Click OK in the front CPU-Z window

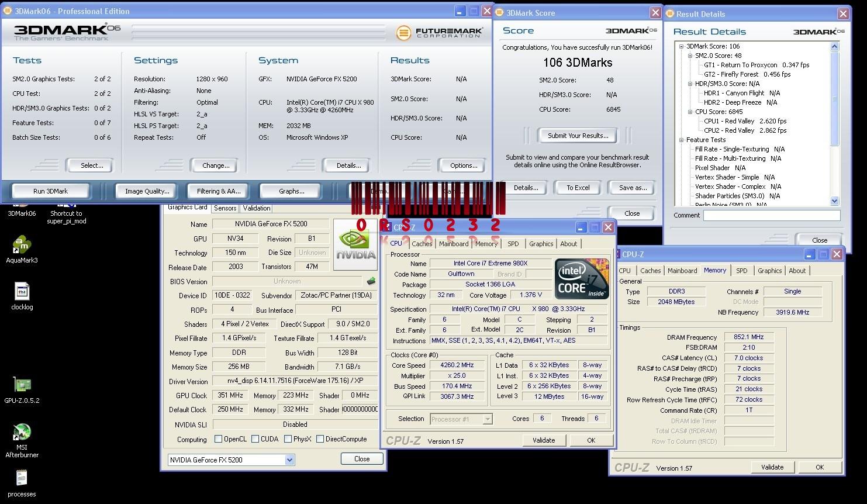click(591, 440)
